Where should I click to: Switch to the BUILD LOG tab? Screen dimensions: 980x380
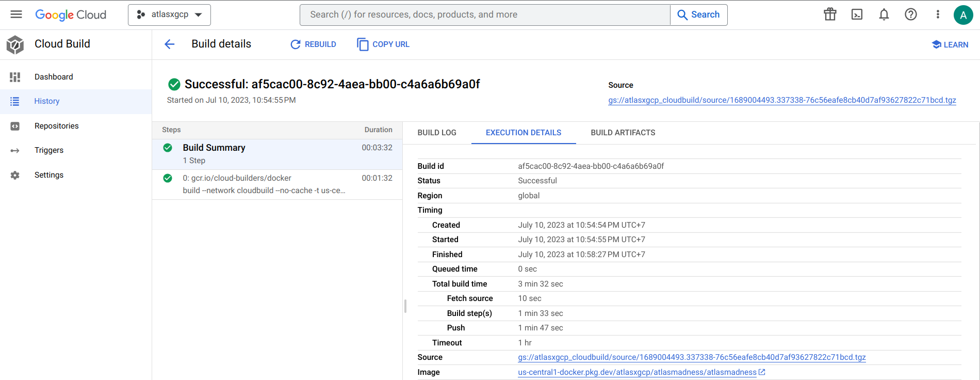pos(437,133)
